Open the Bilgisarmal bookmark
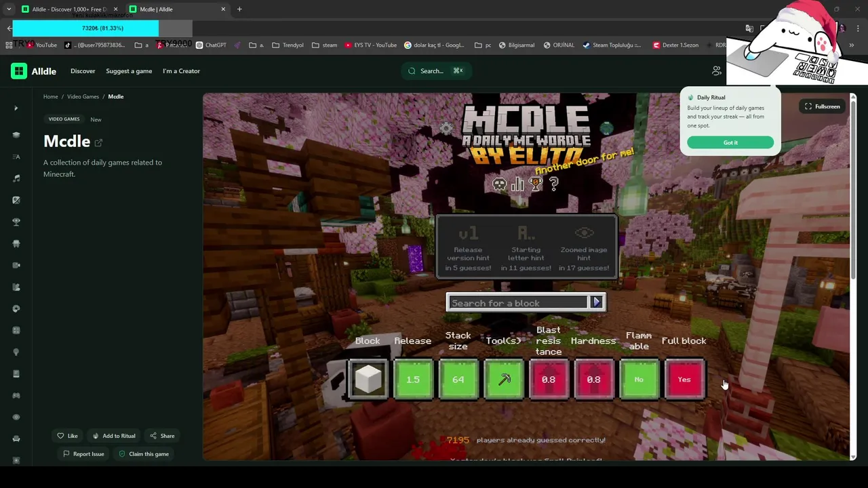Image resolution: width=868 pixels, height=488 pixels. (516, 45)
